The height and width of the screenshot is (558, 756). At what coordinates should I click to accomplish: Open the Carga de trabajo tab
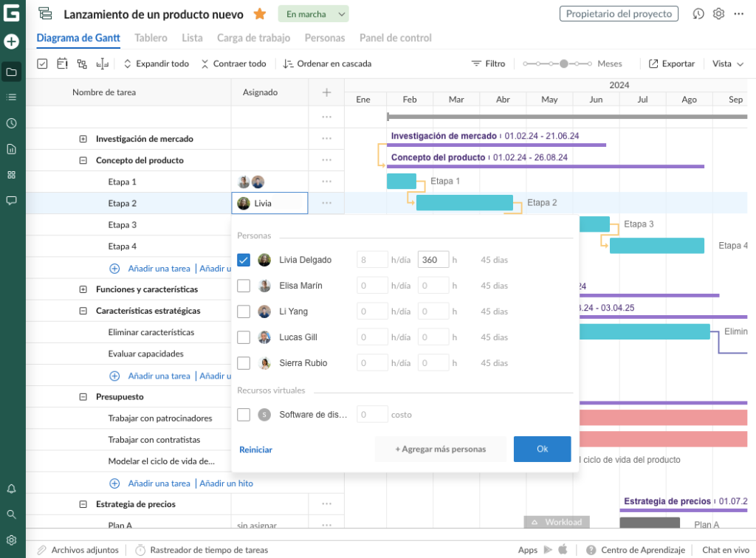point(253,38)
